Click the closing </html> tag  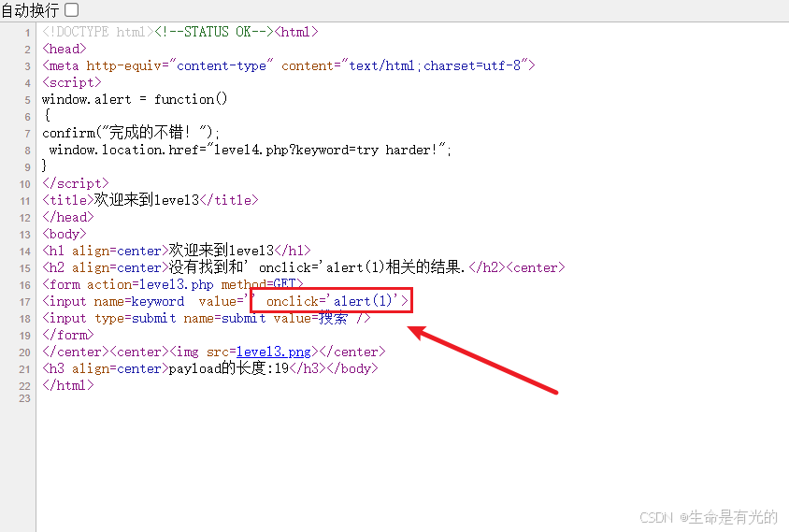[x=68, y=385]
